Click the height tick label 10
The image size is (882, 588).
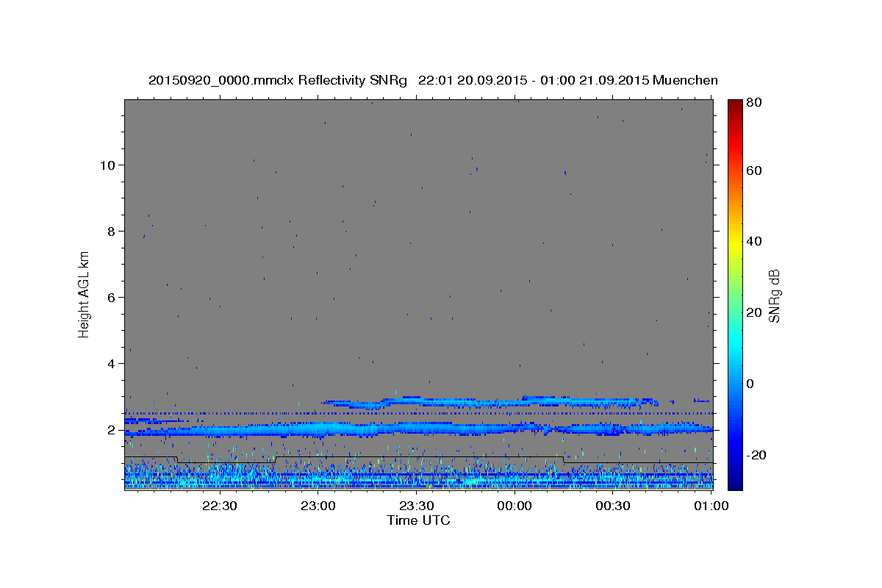(x=107, y=165)
